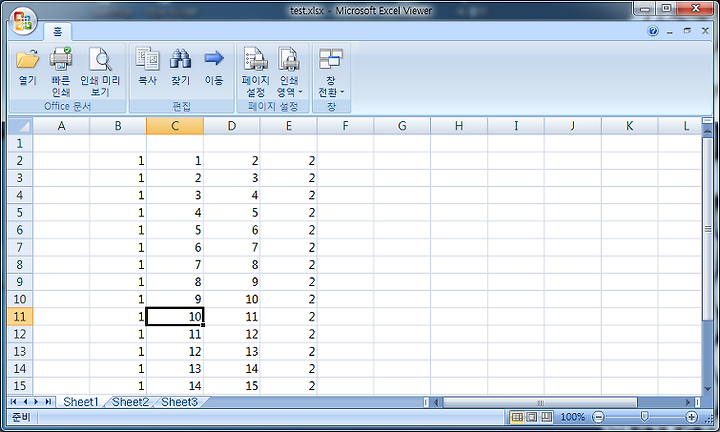Click horizontal scrollbar left arrow
720x432 pixels.
click(437, 403)
